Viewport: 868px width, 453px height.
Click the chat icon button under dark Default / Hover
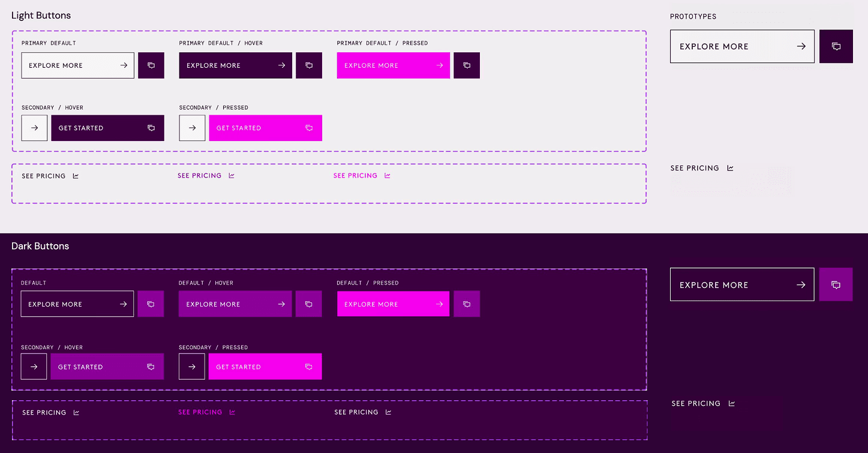(x=309, y=304)
